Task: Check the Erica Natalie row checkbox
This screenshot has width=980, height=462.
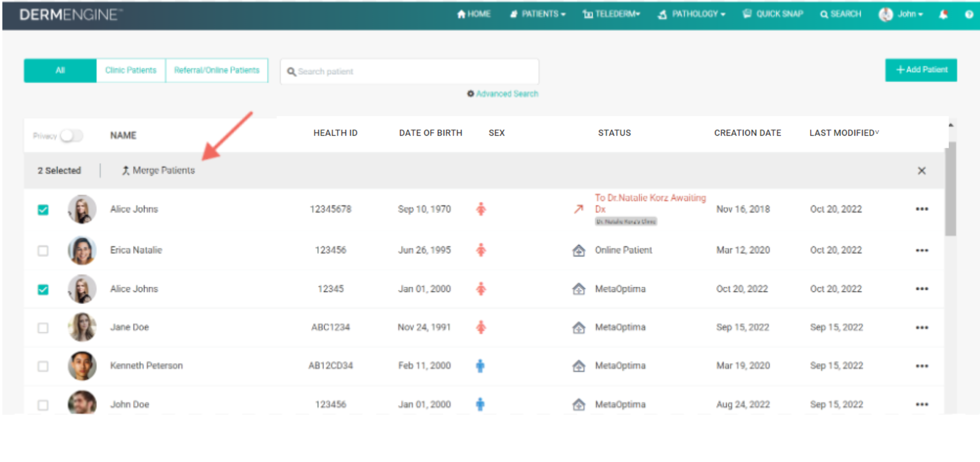Action: point(43,250)
